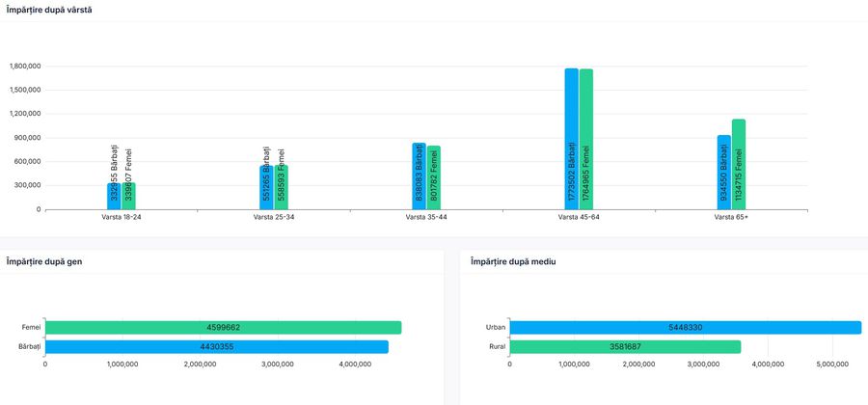Click the Împărțire după gen heading
The height and width of the screenshot is (405, 868).
[43, 261]
